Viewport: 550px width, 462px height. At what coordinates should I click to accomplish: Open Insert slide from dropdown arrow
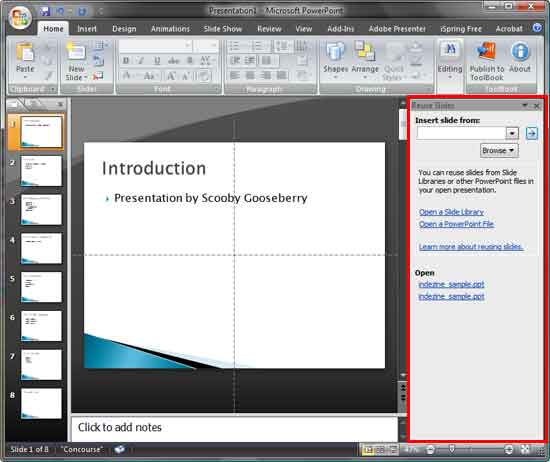(x=512, y=133)
